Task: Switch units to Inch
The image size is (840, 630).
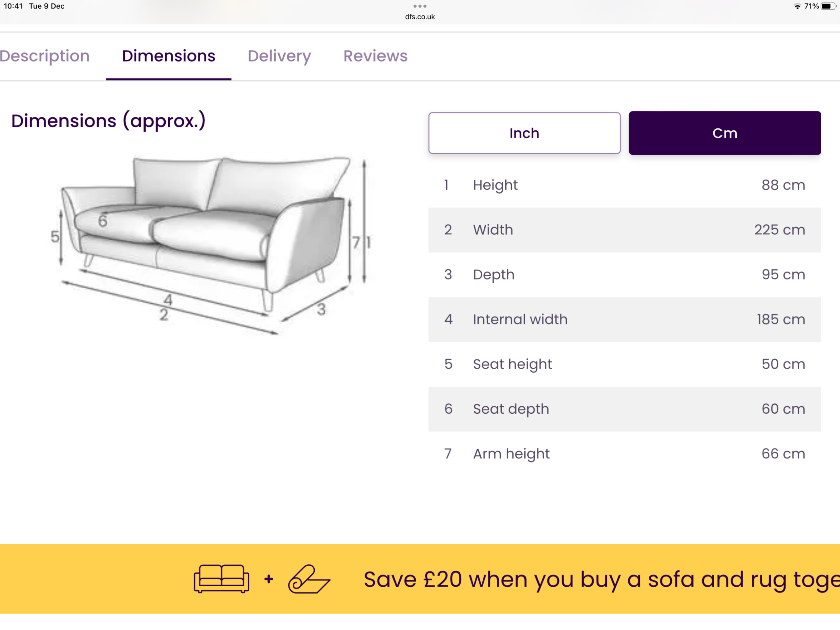Action: (524, 133)
